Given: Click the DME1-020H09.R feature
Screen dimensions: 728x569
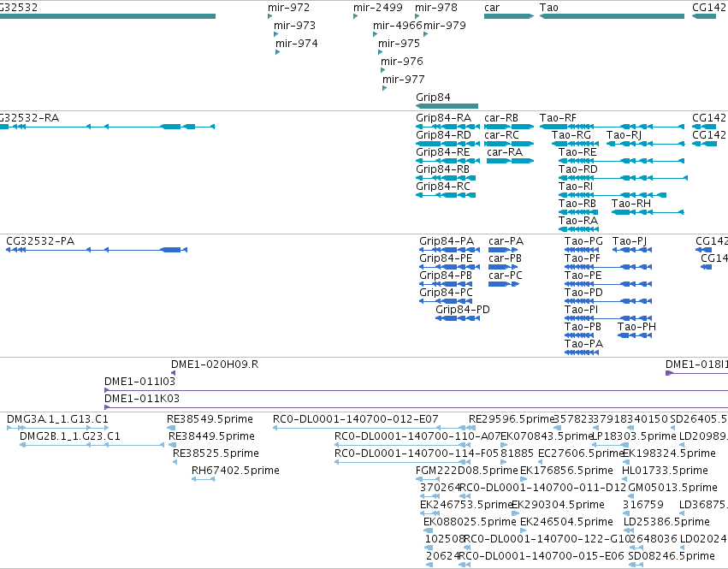Looking at the screenshot, I should click(173, 373).
